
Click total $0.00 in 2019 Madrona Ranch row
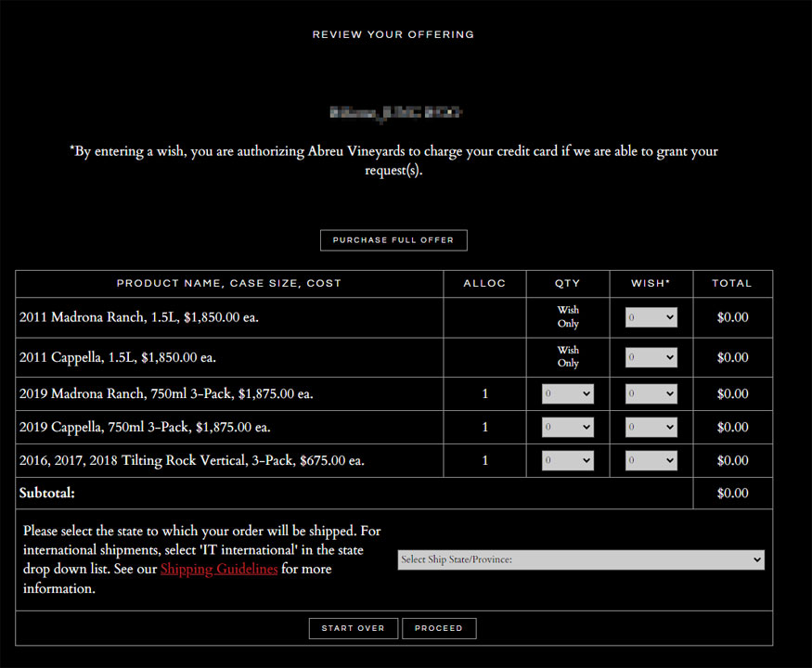(732, 393)
